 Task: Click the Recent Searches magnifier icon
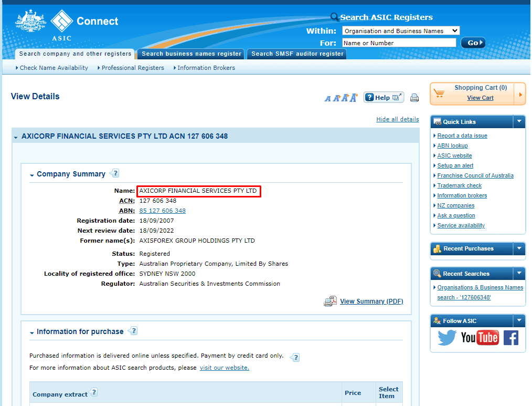click(438, 273)
